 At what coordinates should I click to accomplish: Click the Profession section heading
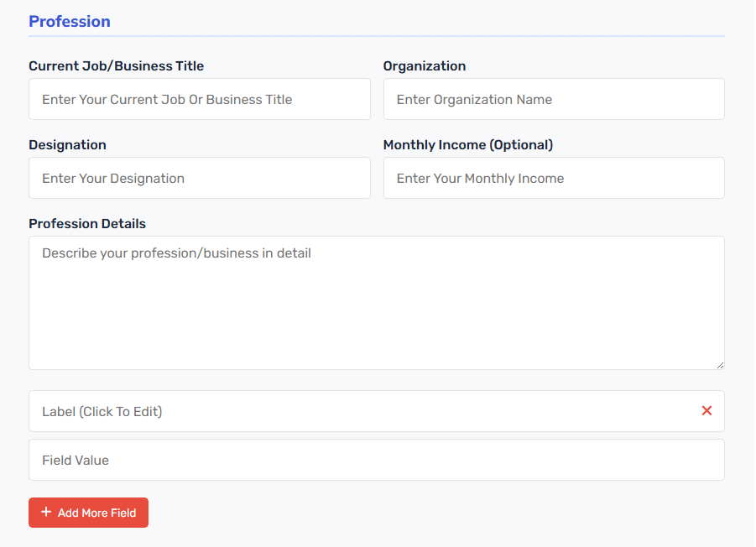[x=70, y=21]
